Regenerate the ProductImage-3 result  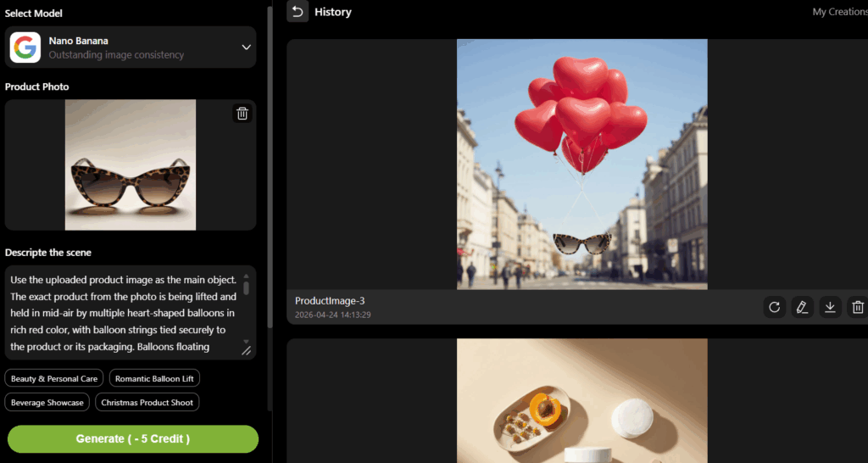[775, 307]
